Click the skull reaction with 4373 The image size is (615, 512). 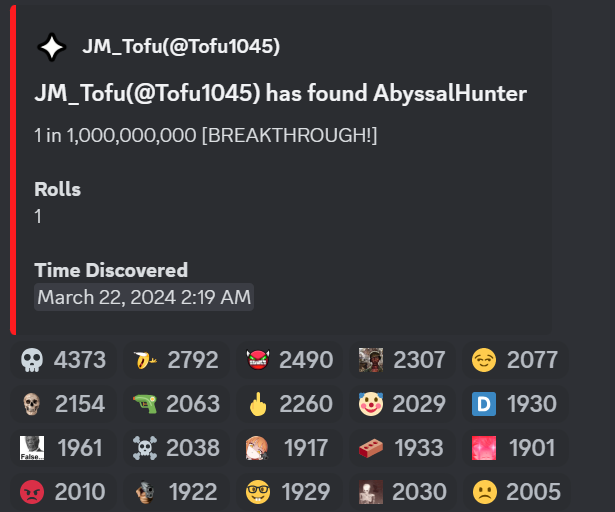(62, 360)
